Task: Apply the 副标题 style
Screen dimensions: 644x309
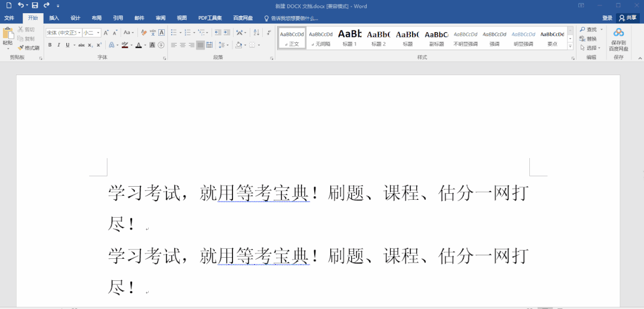Action: tap(437, 38)
